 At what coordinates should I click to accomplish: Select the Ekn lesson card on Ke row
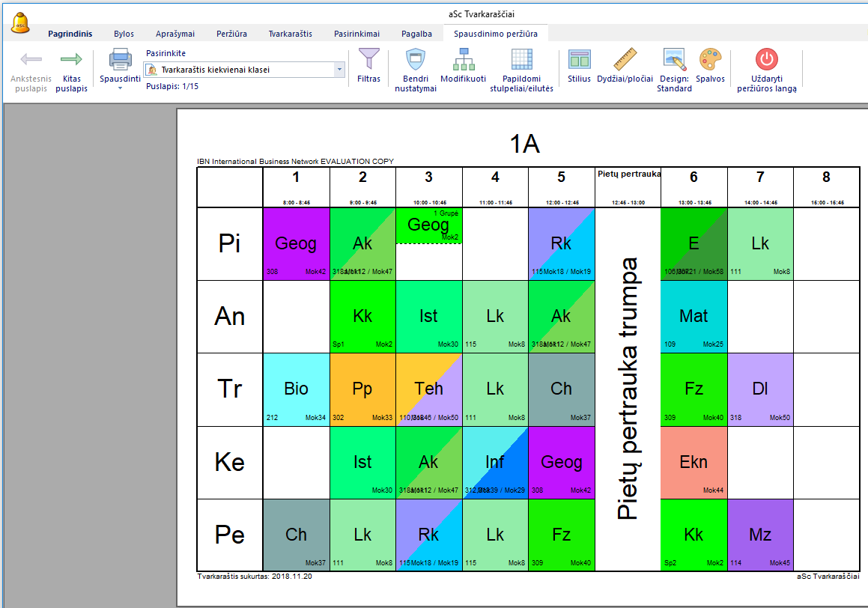click(x=694, y=462)
